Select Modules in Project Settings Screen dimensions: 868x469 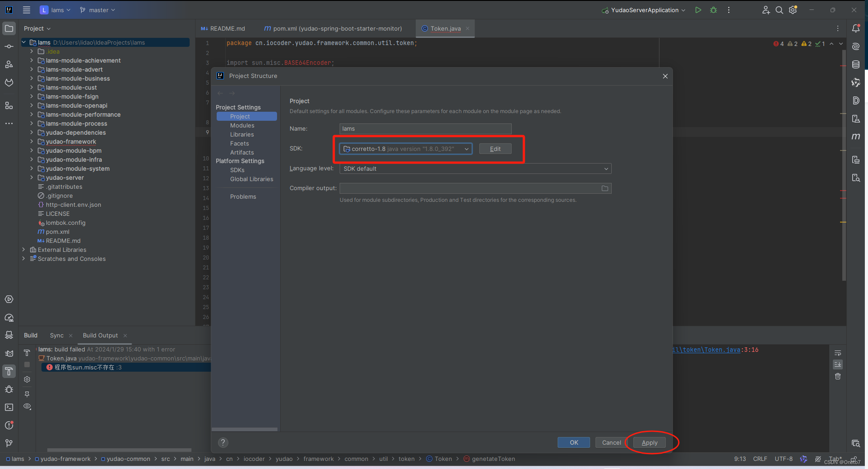click(x=242, y=125)
